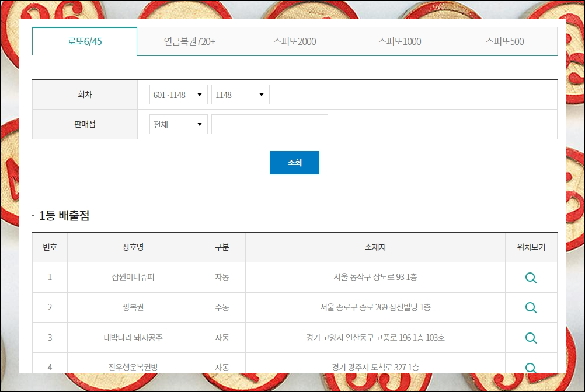Select the 스피또2000 tab
Image resolution: width=585 pixels, height=392 pixels.
click(x=294, y=41)
